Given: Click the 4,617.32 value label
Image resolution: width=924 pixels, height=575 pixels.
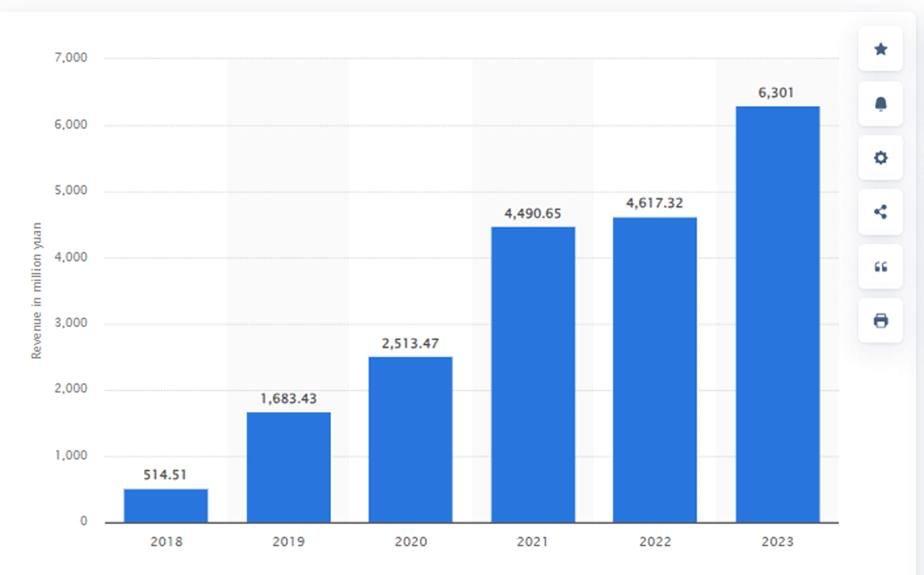Looking at the screenshot, I should (654, 204).
